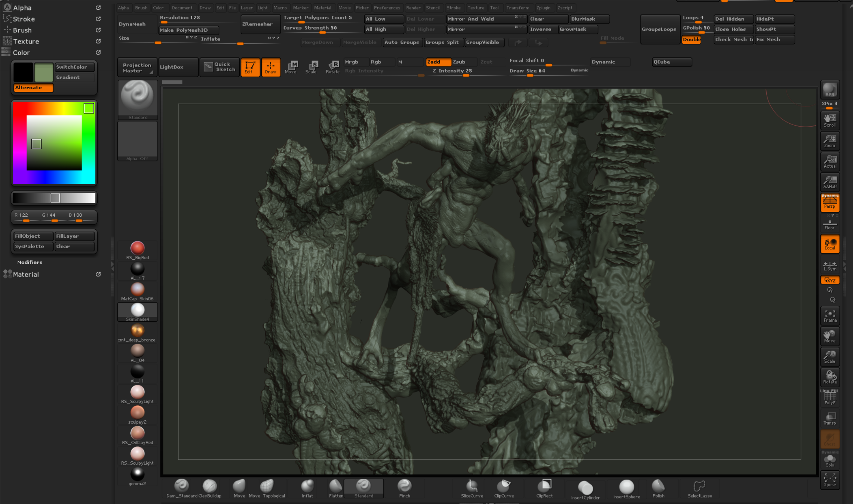Expand the Alpha palette section
The image size is (853, 504).
point(22,7)
